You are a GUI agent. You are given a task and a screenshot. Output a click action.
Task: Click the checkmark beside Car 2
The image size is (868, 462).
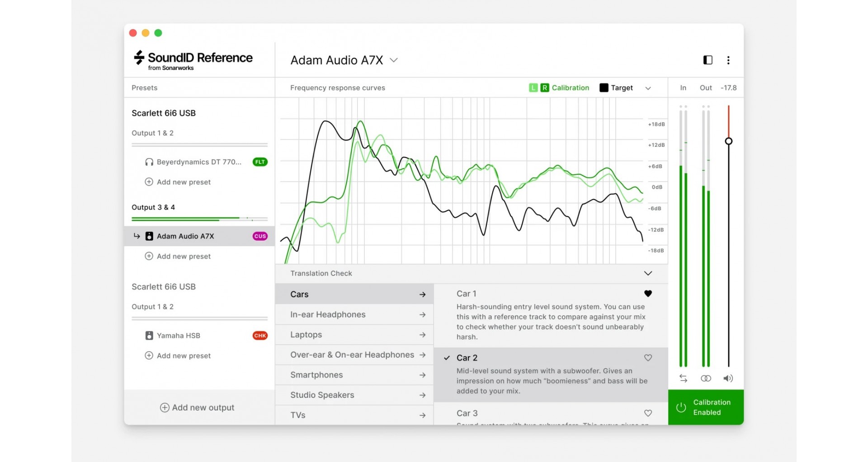(x=447, y=358)
